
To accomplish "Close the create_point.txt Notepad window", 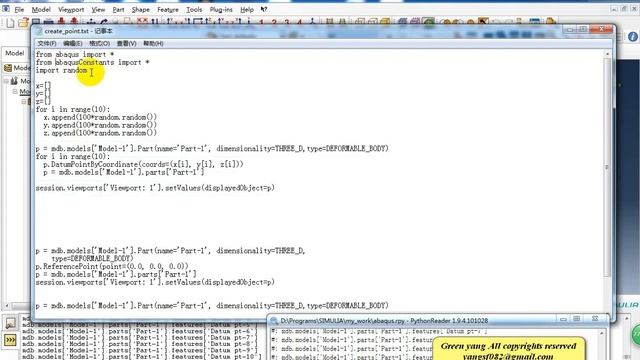I will [x=601, y=29].
